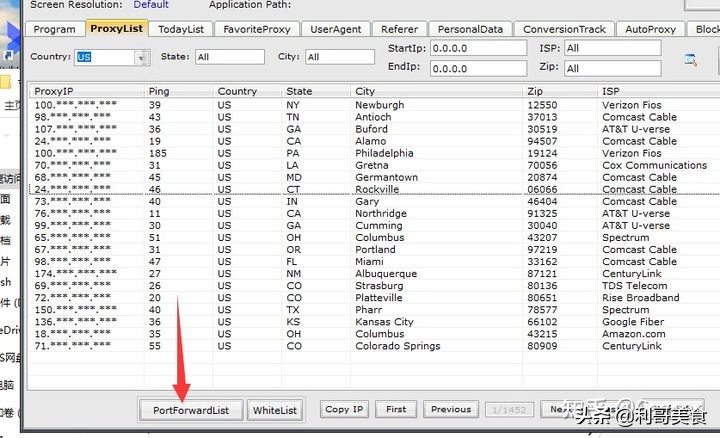
Task: Open the ConversionTrack tab
Action: coord(564,29)
